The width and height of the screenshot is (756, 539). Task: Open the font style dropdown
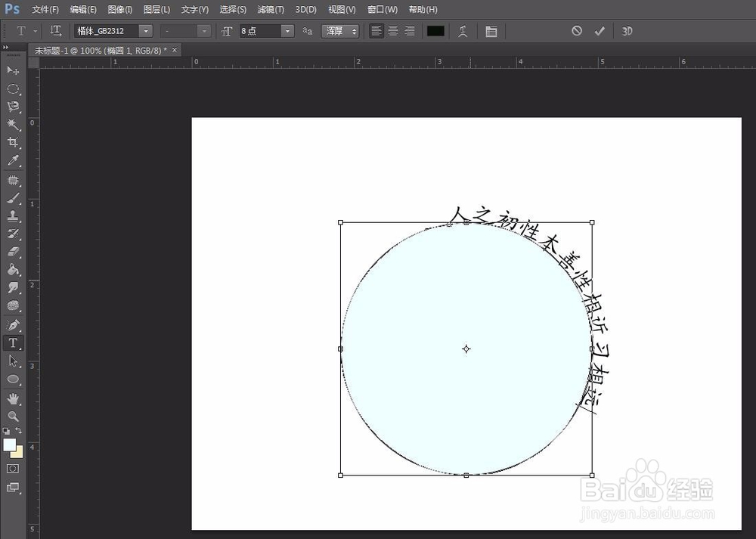pos(204,31)
